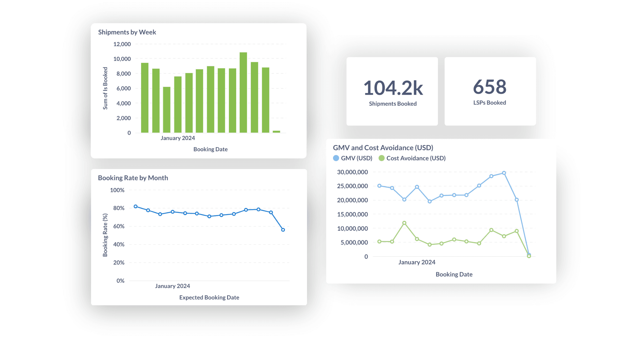Click the first GMV data point
The height and width of the screenshot is (338, 644).
[x=379, y=186]
